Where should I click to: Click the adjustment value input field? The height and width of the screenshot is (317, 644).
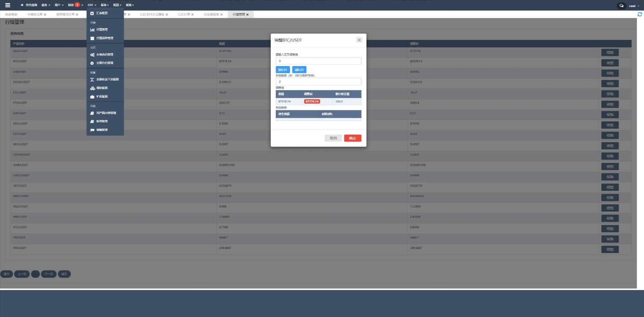point(318,61)
